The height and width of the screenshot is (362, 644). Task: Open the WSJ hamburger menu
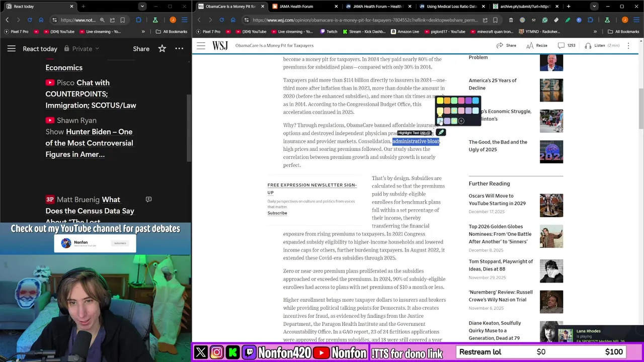coord(201,45)
